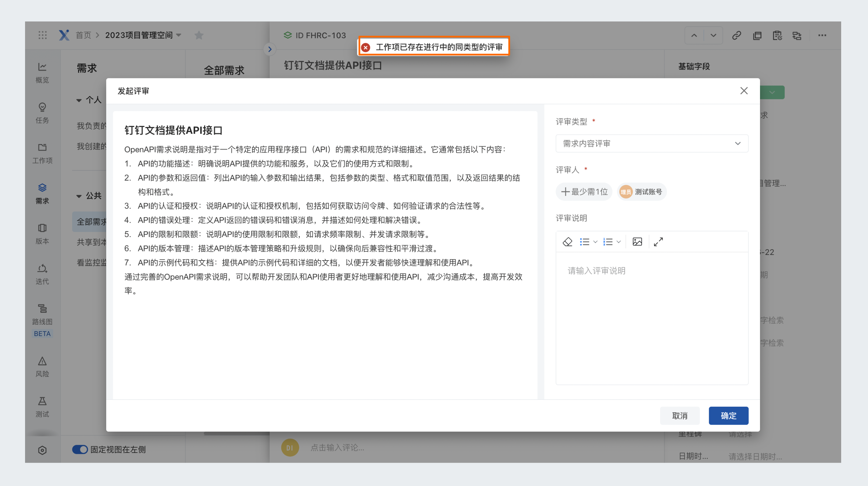Select 我负责的 view in list
The image size is (868, 486).
coord(91,126)
